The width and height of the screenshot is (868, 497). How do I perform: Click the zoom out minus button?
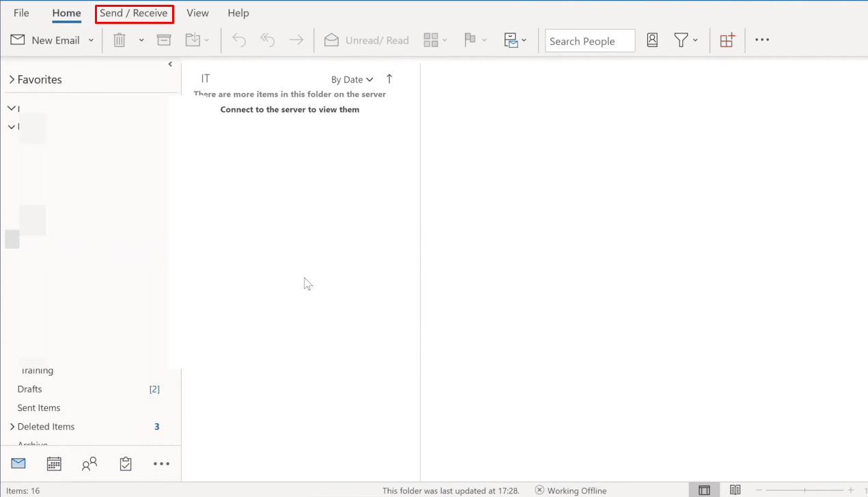[x=759, y=490]
